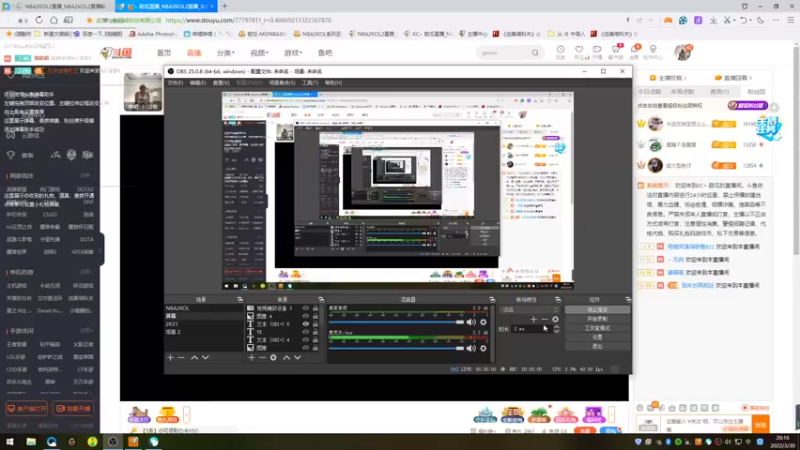800x450 pixels.
Task: Open OBS 场景集合(S) menu
Action: (x=282, y=83)
